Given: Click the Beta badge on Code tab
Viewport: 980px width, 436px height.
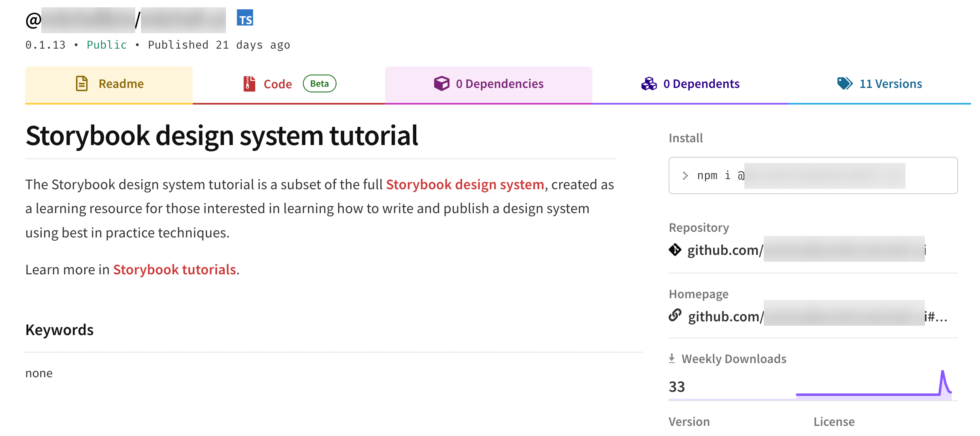Looking at the screenshot, I should click(x=320, y=83).
